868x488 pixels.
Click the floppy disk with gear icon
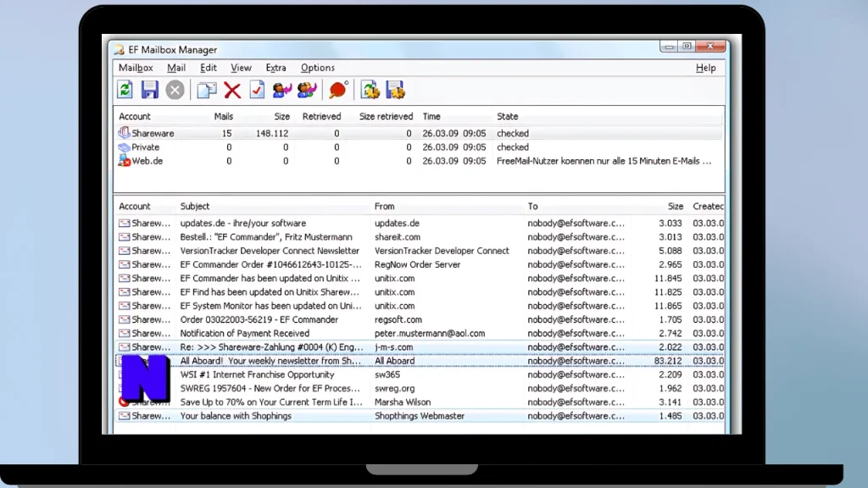pyautogui.click(x=395, y=90)
